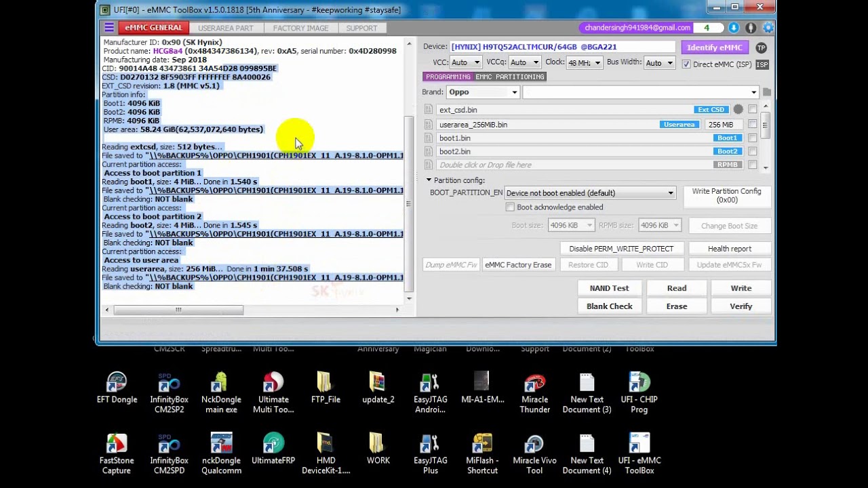Click the file icon left of userarea_256MiB.bin

coord(429,125)
